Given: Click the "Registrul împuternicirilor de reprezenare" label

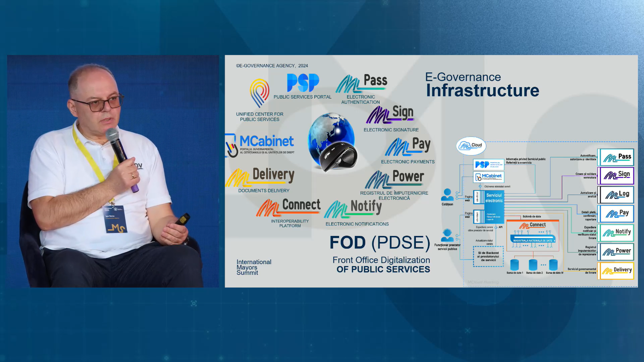Looking at the screenshot, I should pos(587,251).
